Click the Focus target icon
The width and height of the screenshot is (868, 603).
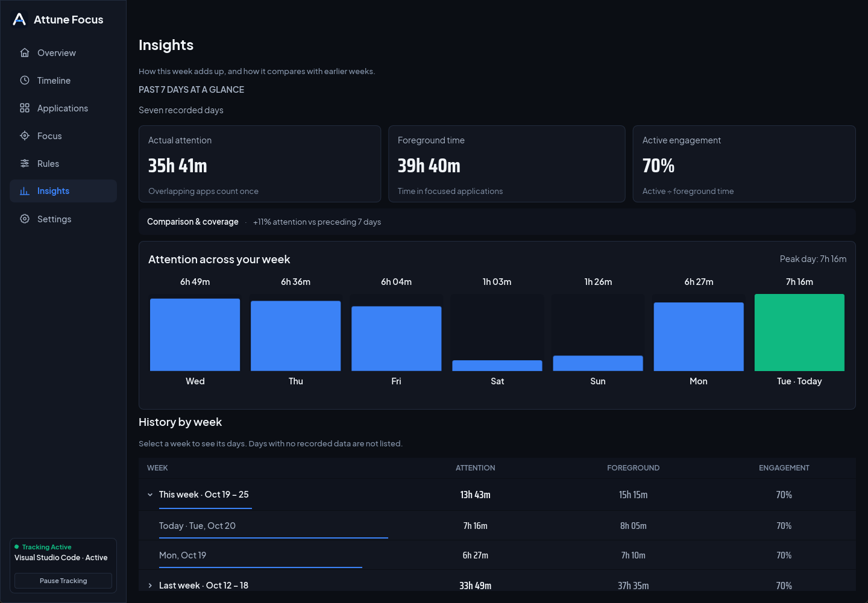click(25, 136)
